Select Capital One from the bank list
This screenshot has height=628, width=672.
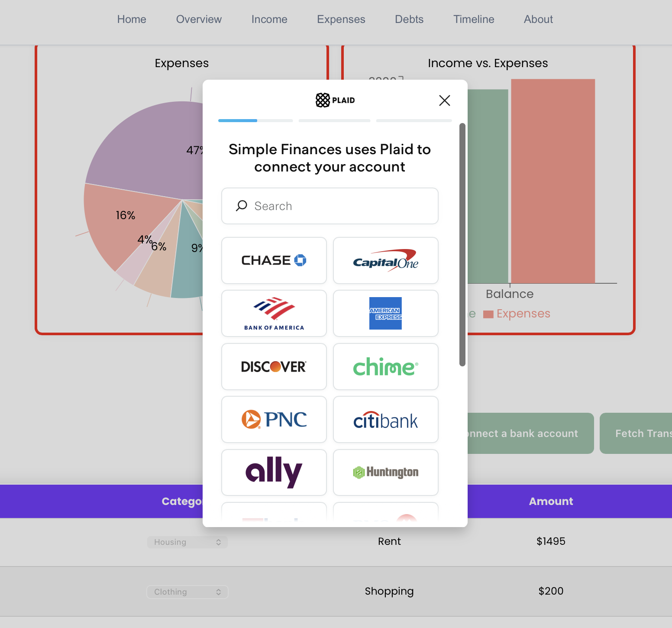385,260
